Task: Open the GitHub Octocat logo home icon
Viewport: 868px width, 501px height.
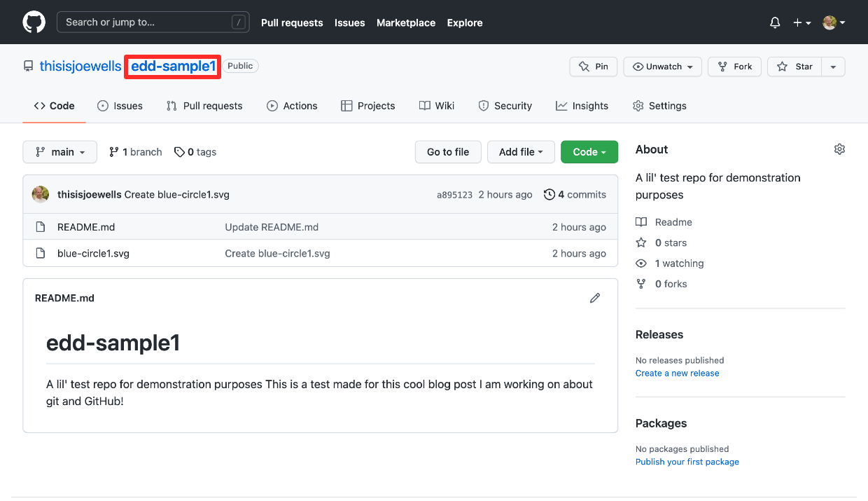Action: pyautogui.click(x=34, y=22)
